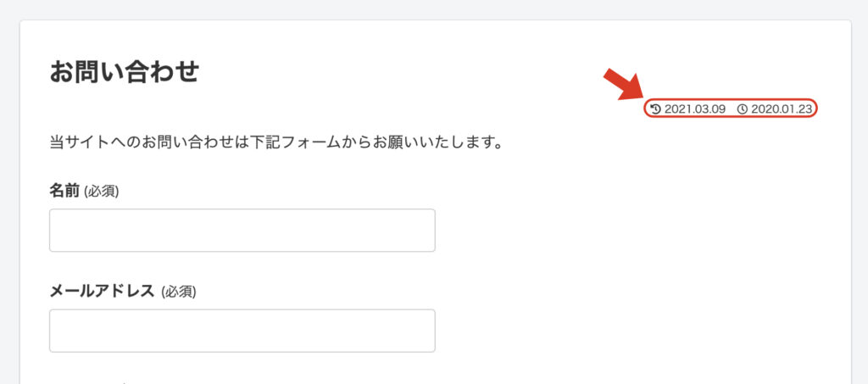Click the お問い合わせ page heading
868x384 pixels.
tap(124, 71)
